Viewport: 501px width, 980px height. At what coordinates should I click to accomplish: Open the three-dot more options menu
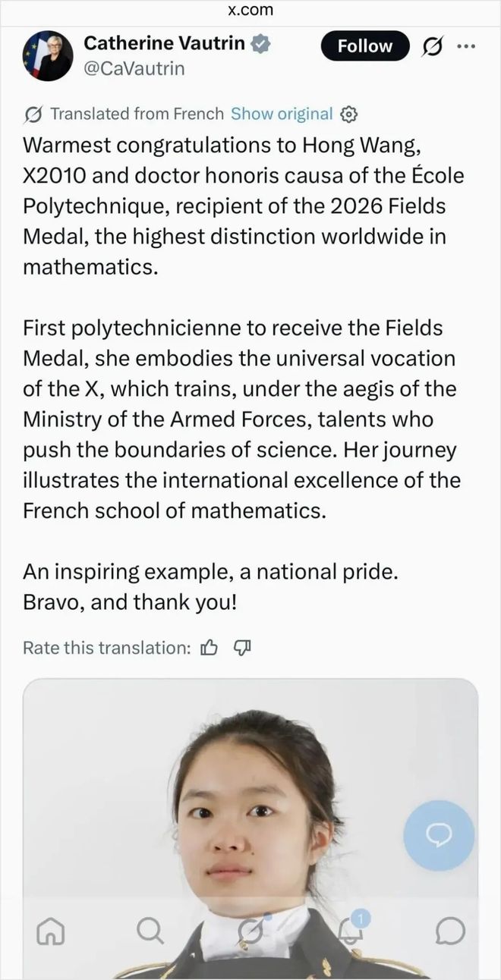(x=465, y=46)
